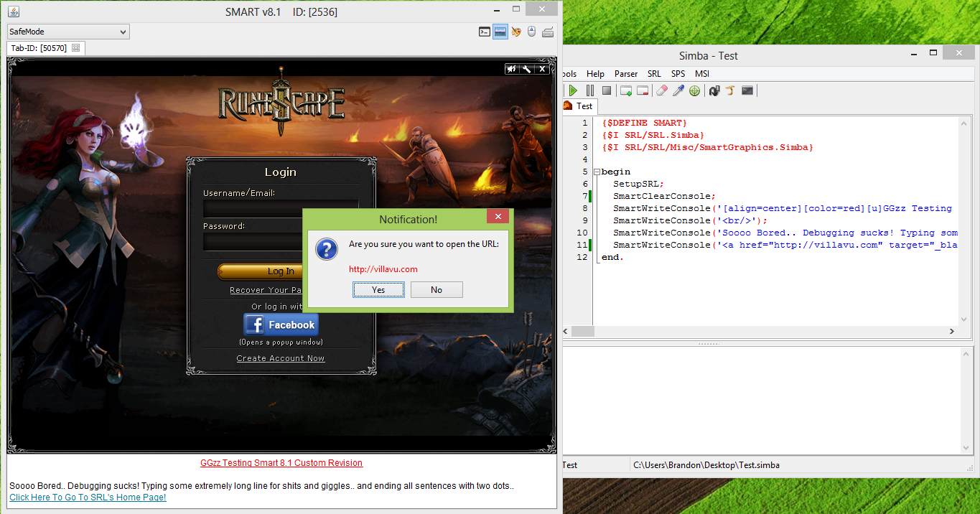
Task: Click line number 12 in Simba gutter
Action: point(582,257)
